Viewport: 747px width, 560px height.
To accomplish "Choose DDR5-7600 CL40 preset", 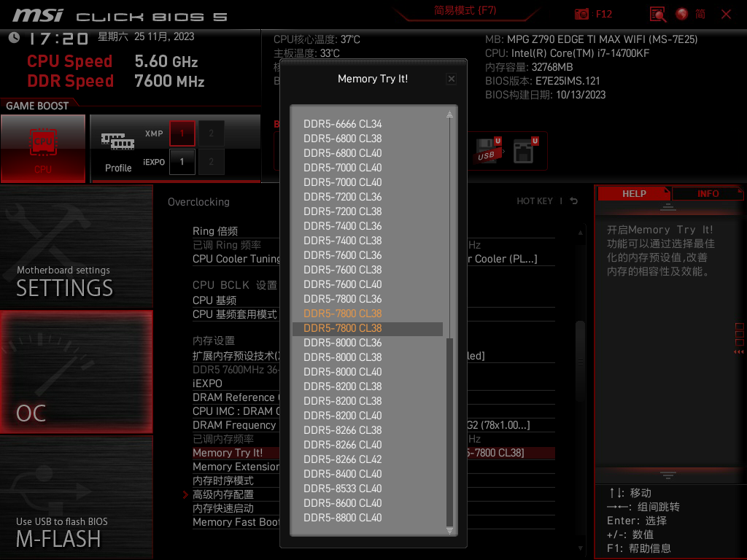I will [x=343, y=284].
